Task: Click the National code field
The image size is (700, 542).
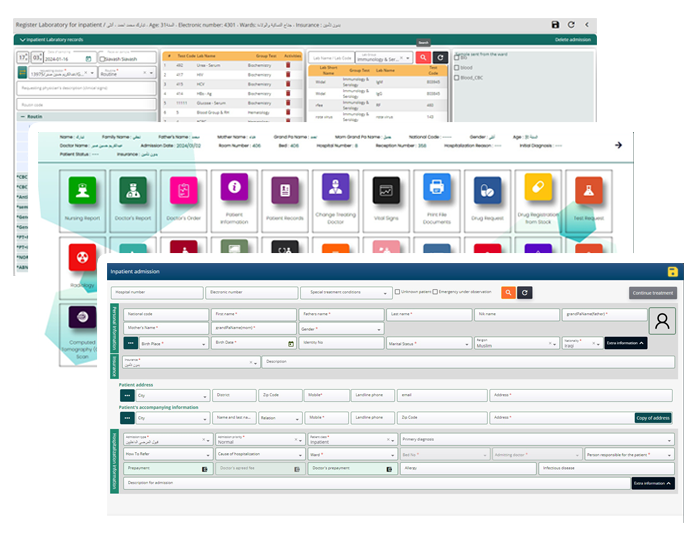Action: [x=166, y=314]
